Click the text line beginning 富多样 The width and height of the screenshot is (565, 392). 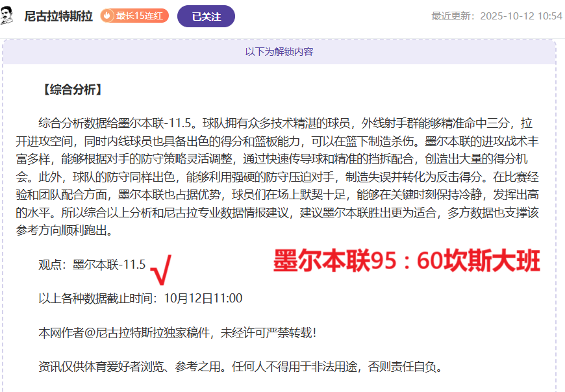point(286,158)
